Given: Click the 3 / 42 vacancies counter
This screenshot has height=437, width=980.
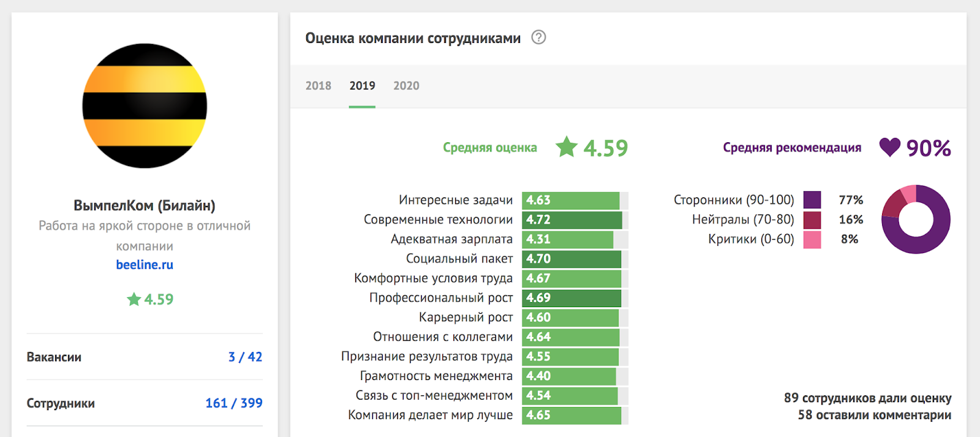Looking at the screenshot, I should tap(245, 356).
